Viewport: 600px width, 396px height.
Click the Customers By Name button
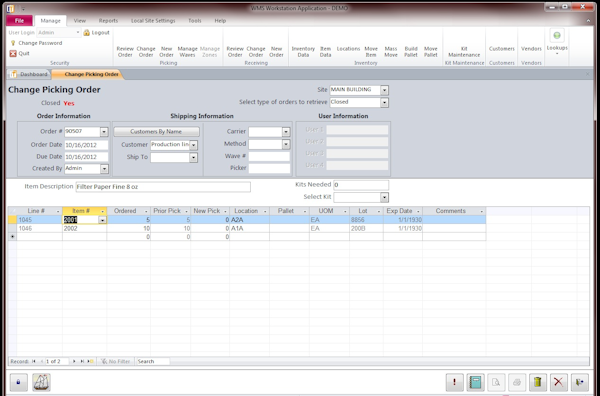pyautogui.click(x=156, y=132)
